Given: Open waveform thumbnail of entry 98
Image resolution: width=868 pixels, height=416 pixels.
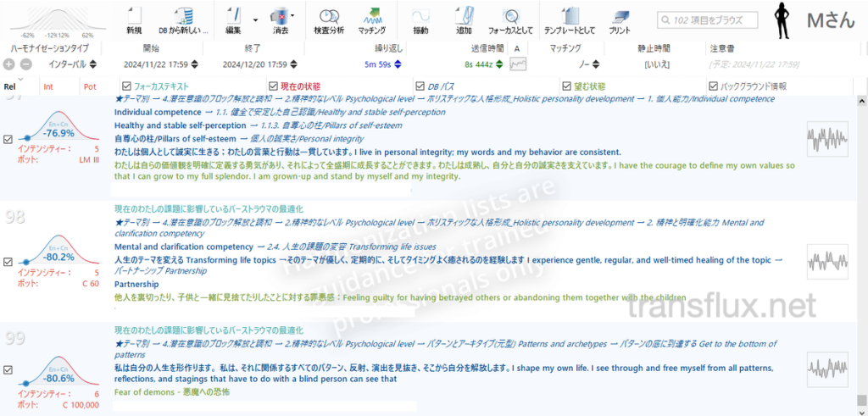Looking at the screenshot, I should [827, 261].
